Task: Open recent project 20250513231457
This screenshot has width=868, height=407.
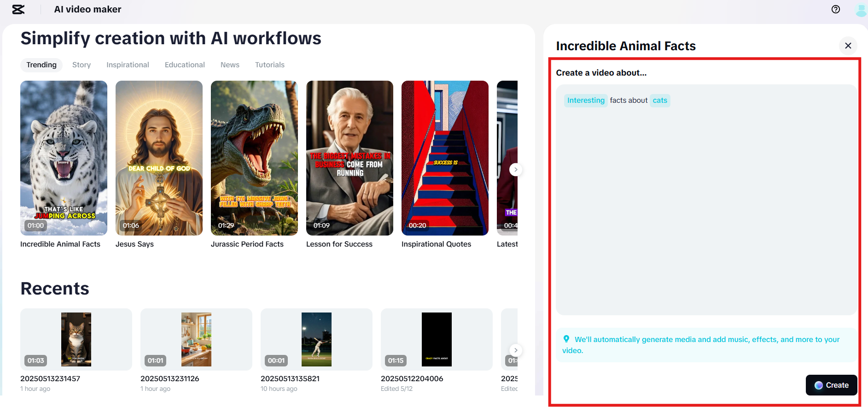Action: click(76, 339)
